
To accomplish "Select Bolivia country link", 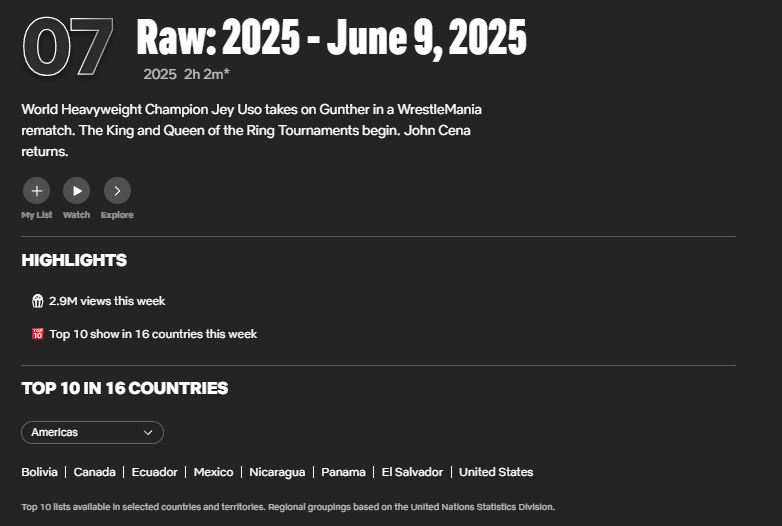I will tap(40, 472).
